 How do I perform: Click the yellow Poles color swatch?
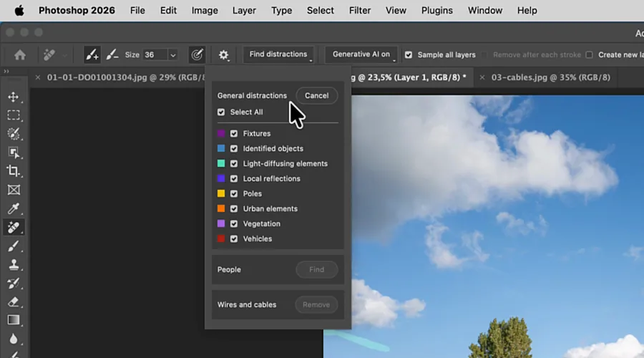[221, 193]
